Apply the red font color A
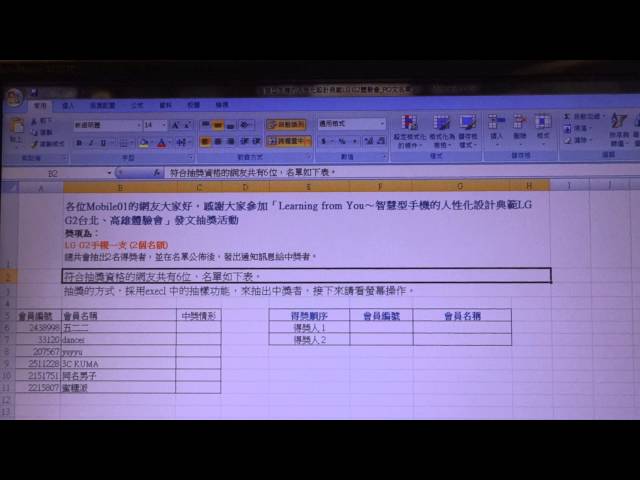640x480 pixels. 162,143
